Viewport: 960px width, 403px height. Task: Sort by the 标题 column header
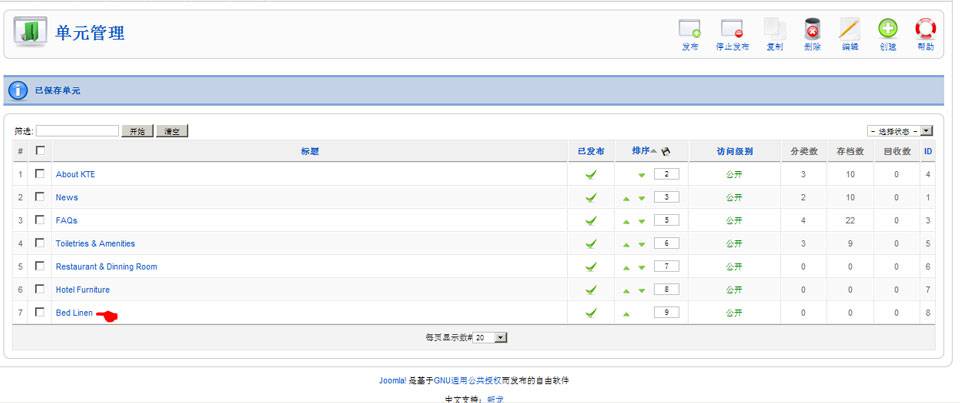[310, 151]
